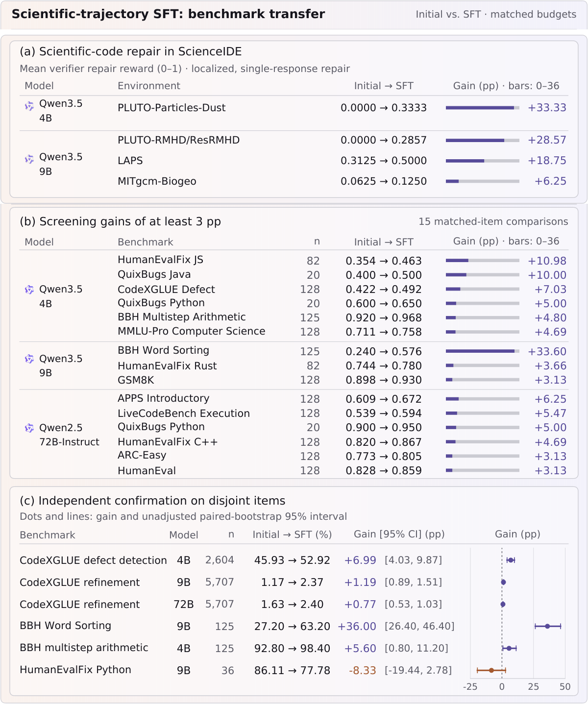Click the gain bar for PLUTO-Particles-Dust

point(483,108)
